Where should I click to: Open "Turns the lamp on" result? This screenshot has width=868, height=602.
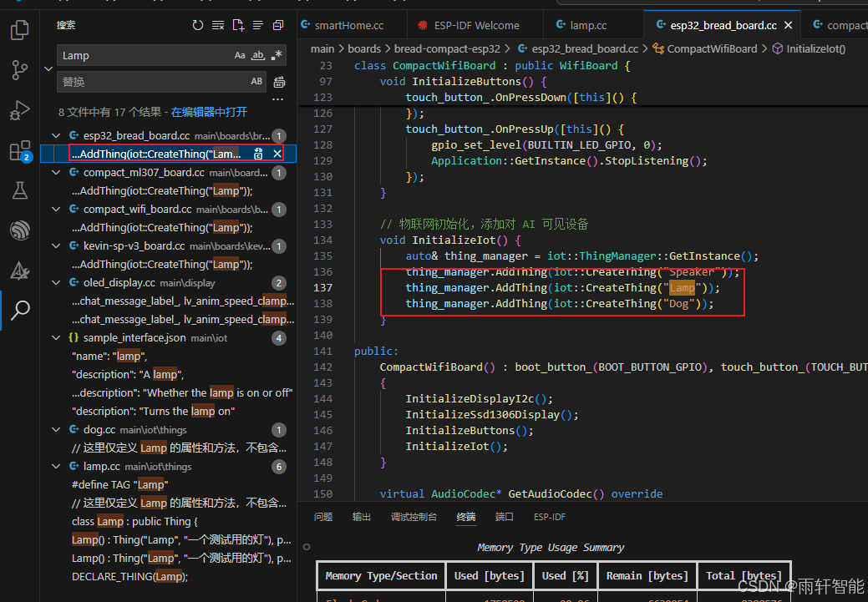tap(154, 411)
